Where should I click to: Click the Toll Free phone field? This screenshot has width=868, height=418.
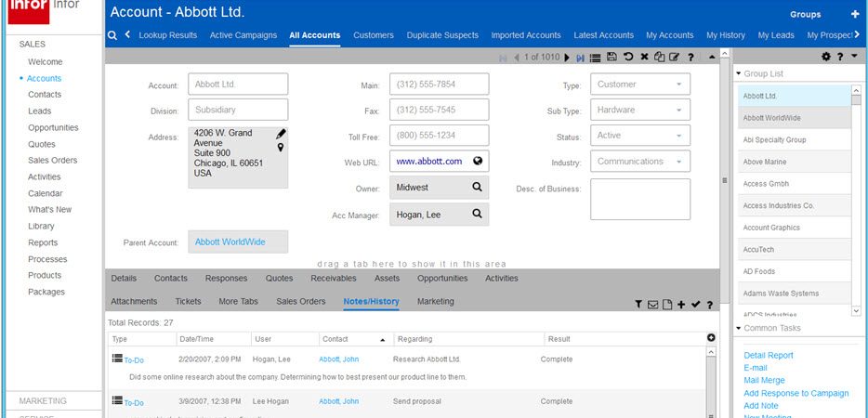click(439, 136)
